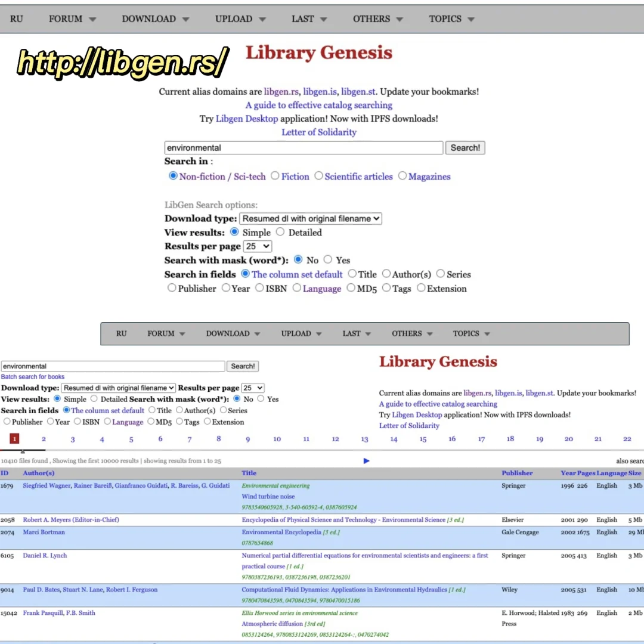Open Batch search for books link
The width and height of the screenshot is (644, 644).
pos(32,377)
